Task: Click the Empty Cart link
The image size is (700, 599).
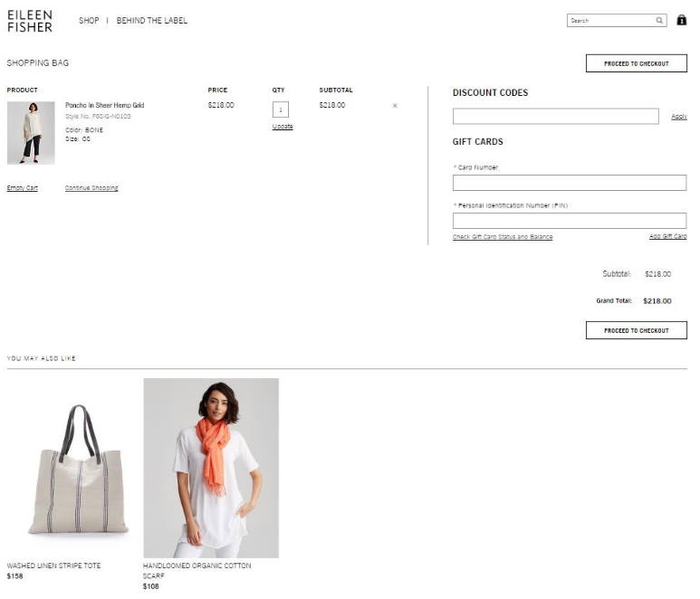Action: pyautogui.click(x=23, y=188)
